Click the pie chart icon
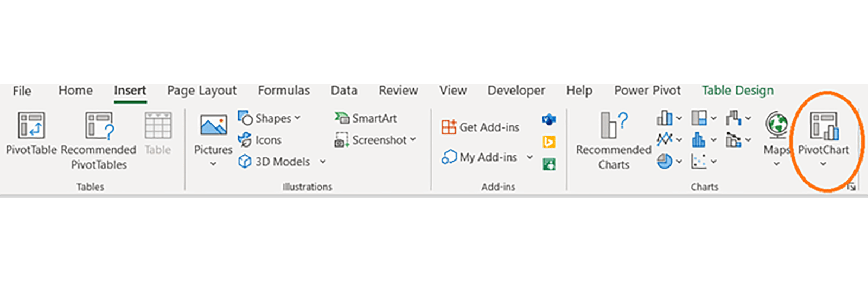This screenshot has width=868, height=282. 665,161
